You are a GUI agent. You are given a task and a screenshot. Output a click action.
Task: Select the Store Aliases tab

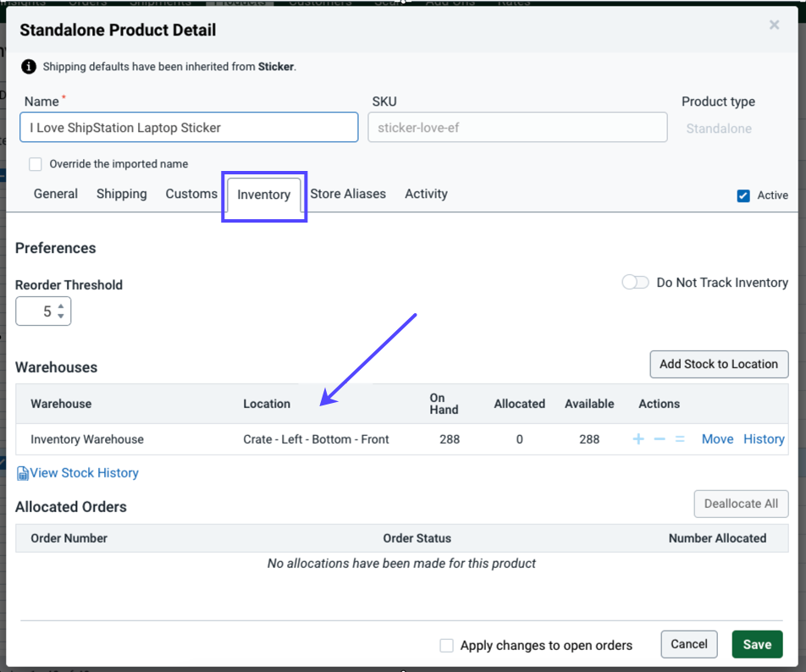click(x=348, y=194)
